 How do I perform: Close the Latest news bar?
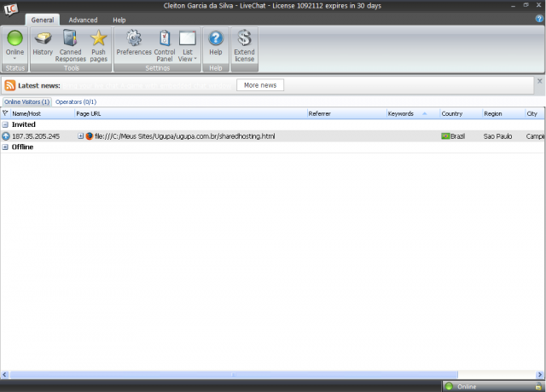pyautogui.click(x=540, y=81)
